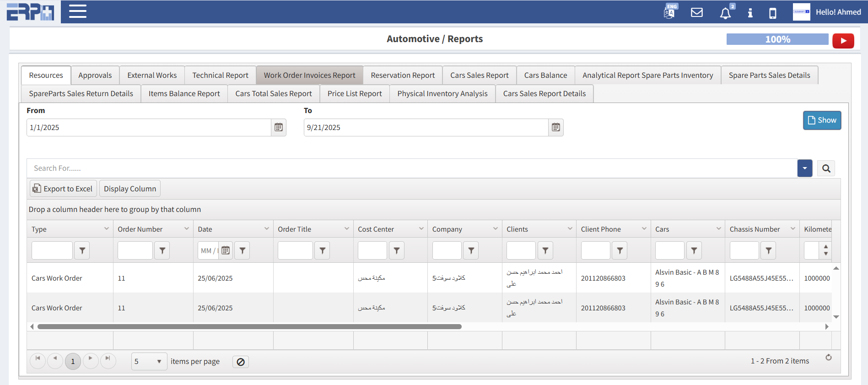The height and width of the screenshot is (385, 868).
Task: Open the items per page dropdown
Action: 149,361
